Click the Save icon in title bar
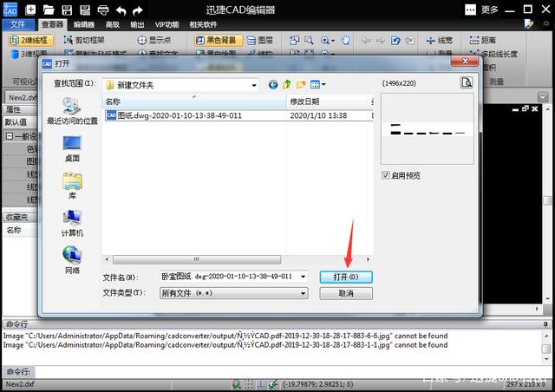This screenshot has width=555, height=392. coord(67,10)
